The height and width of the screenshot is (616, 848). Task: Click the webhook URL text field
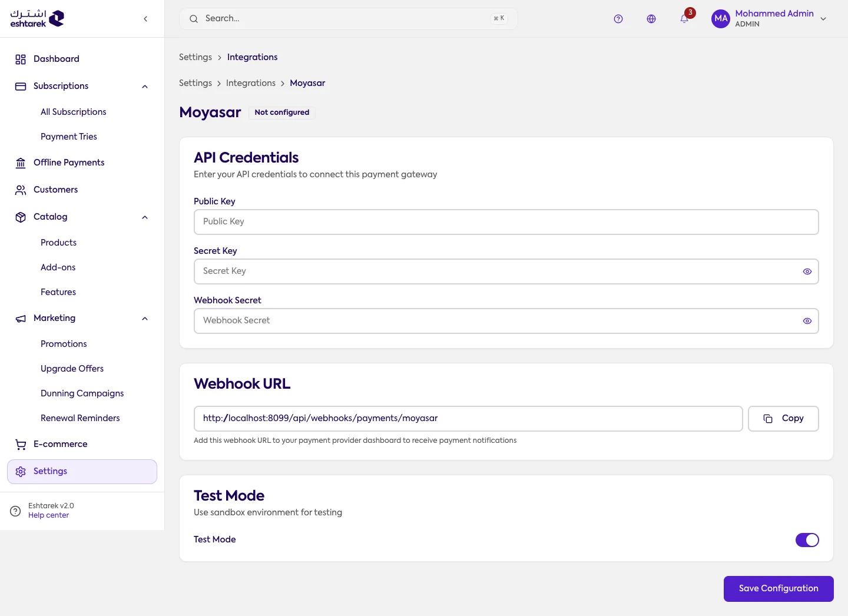(468, 419)
